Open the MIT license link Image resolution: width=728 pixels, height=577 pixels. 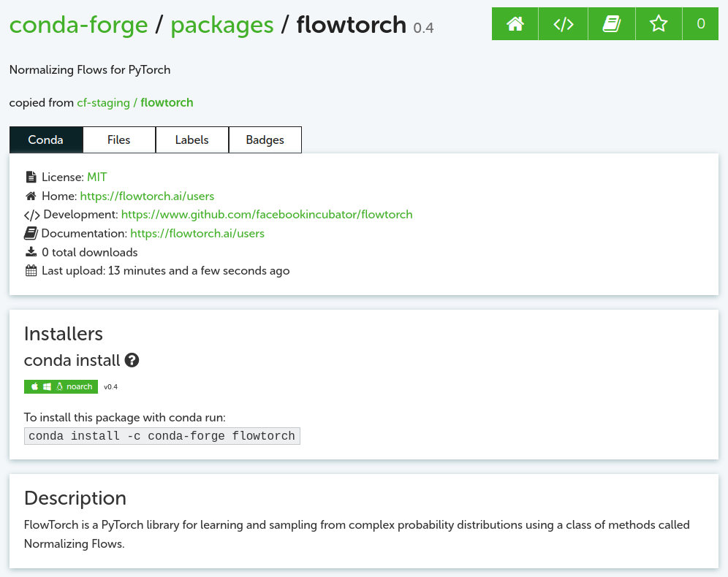click(96, 177)
